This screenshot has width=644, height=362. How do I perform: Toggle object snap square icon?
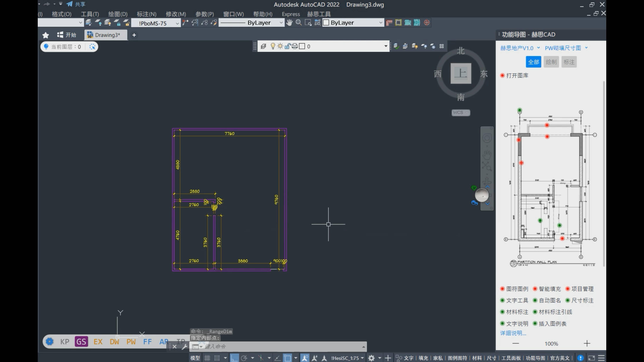[287, 358]
